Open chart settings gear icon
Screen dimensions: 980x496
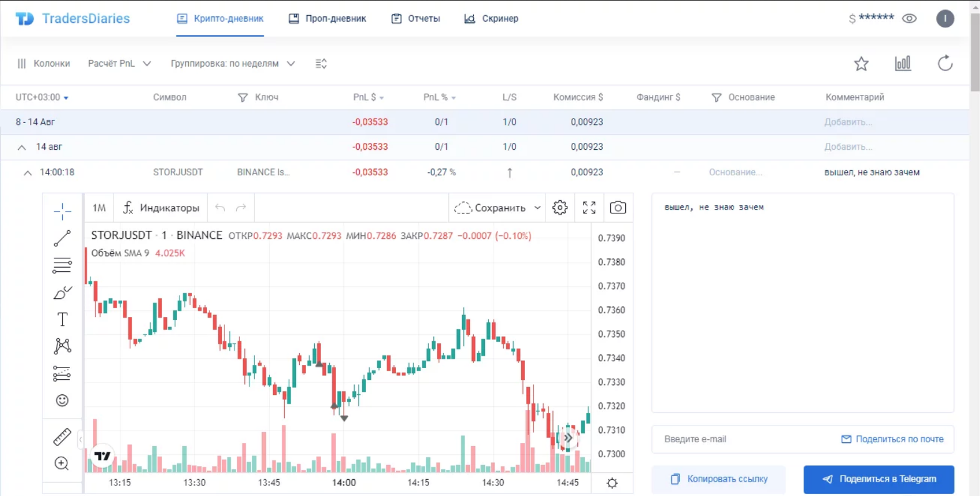click(560, 208)
